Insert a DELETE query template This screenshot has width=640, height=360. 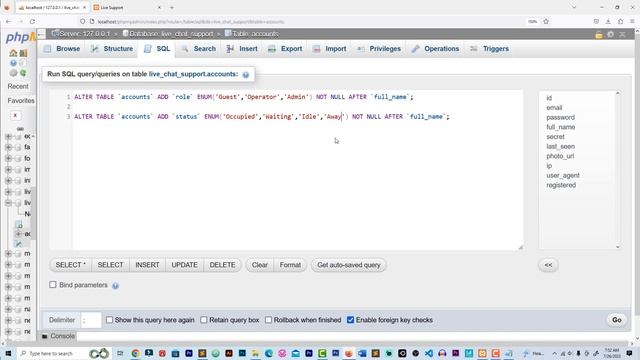point(222,265)
